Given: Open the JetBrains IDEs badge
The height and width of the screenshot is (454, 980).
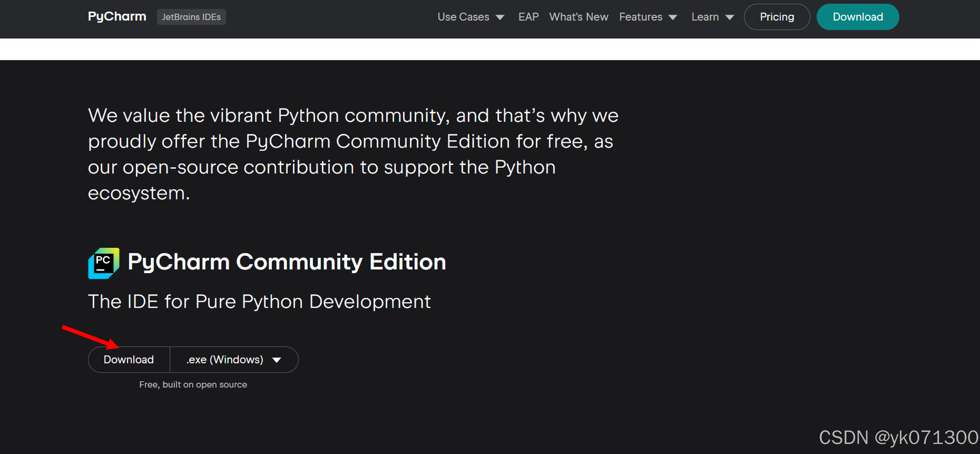Looking at the screenshot, I should pyautogui.click(x=191, y=17).
